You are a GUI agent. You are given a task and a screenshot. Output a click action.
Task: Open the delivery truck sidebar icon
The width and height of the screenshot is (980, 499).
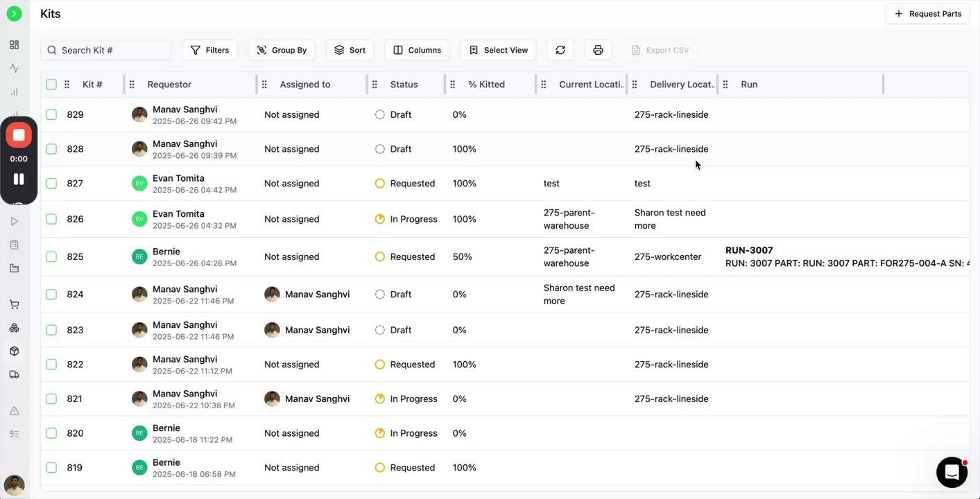14,375
